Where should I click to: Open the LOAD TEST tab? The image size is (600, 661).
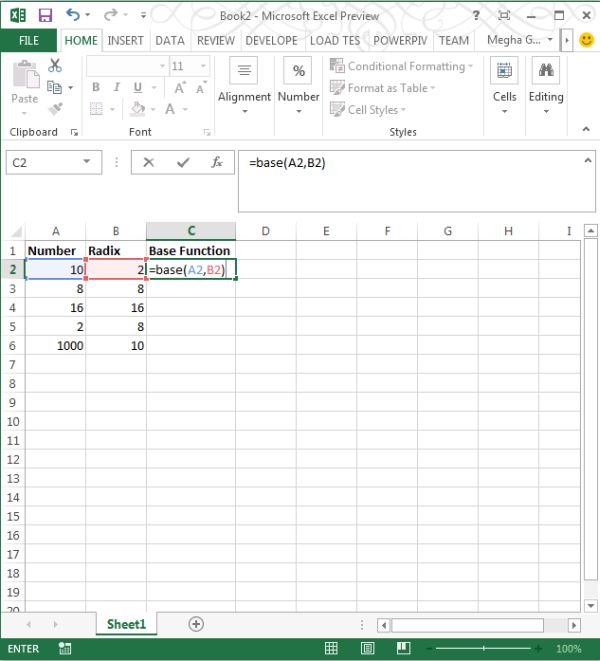[x=335, y=40]
